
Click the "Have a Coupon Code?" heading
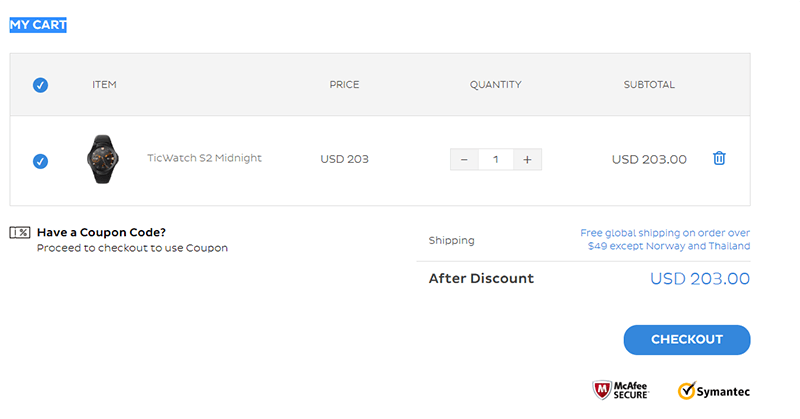click(x=101, y=232)
